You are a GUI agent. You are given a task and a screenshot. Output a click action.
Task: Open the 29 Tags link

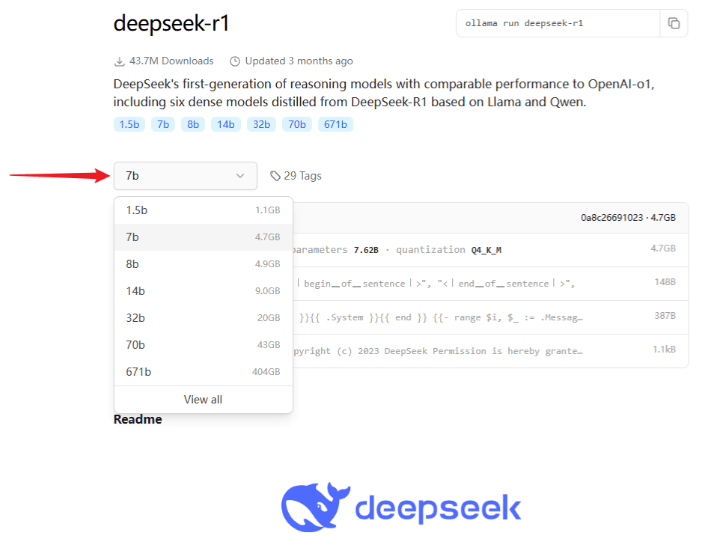click(302, 176)
